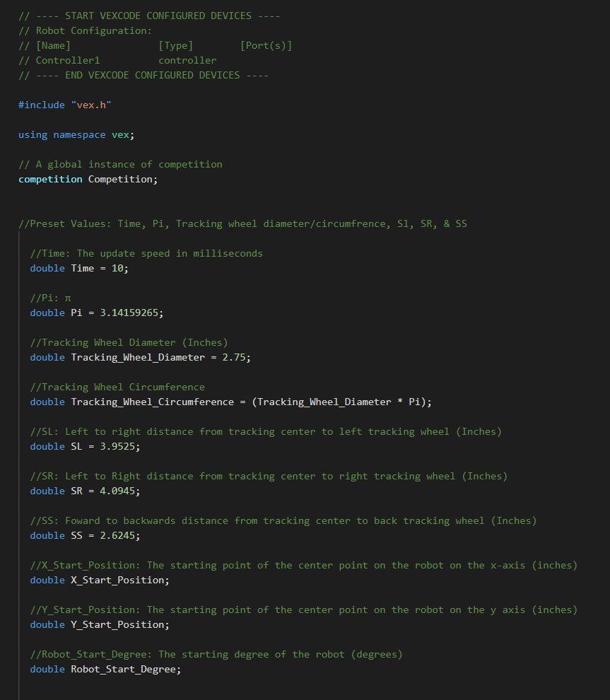Click the #include directive
The width and height of the screenshot is (610, 700).
(x=42, y=105)
